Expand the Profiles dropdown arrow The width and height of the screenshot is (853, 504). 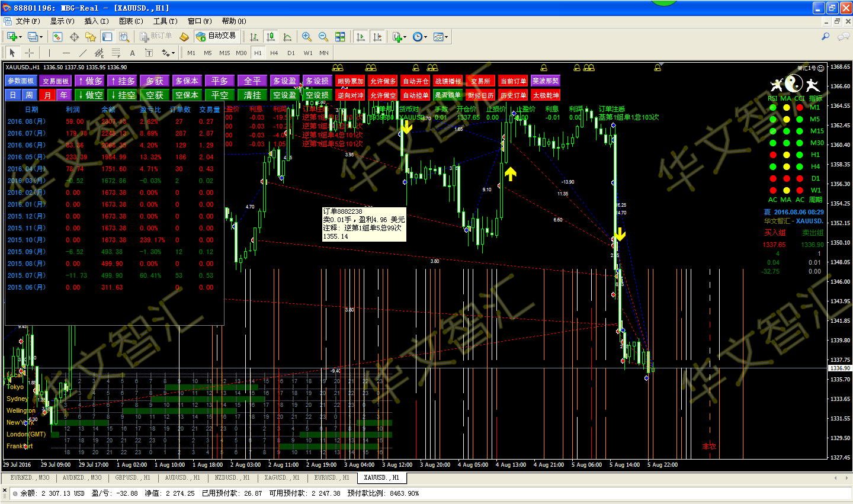(41, 37)
